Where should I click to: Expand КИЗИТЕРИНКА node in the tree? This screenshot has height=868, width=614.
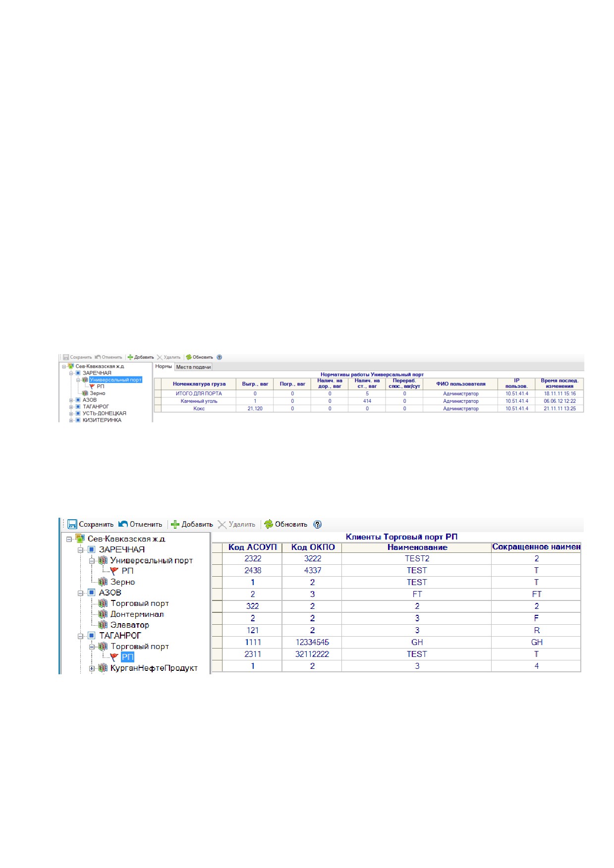[x=71, y=420]
